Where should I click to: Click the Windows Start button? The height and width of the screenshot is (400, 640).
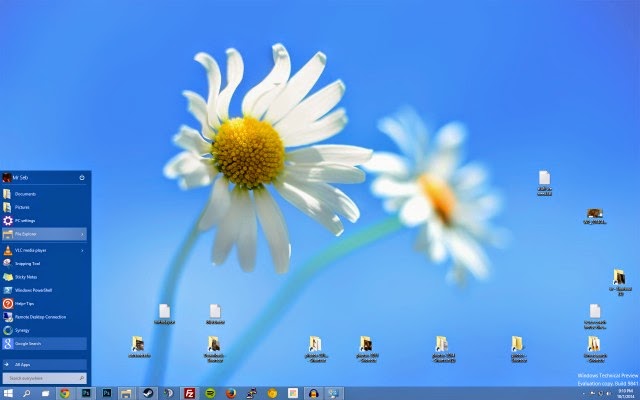coord(8,393)
